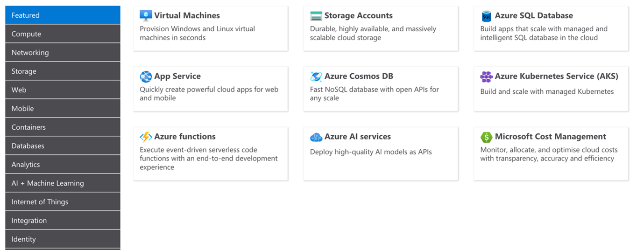Viewport: 644px width, 250px height.
Task: Click the App Service globe icon
Action: click(x=146, y=76)
